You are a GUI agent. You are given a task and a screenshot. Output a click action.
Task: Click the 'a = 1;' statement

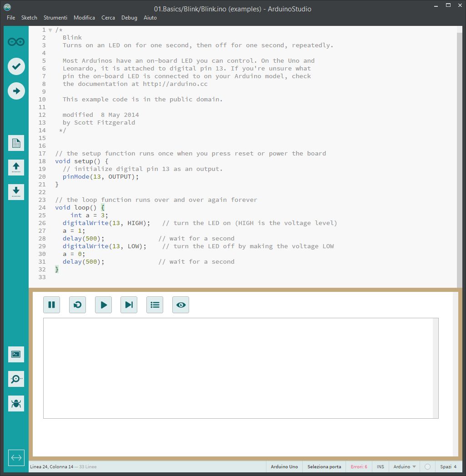(x=74, y=230)
